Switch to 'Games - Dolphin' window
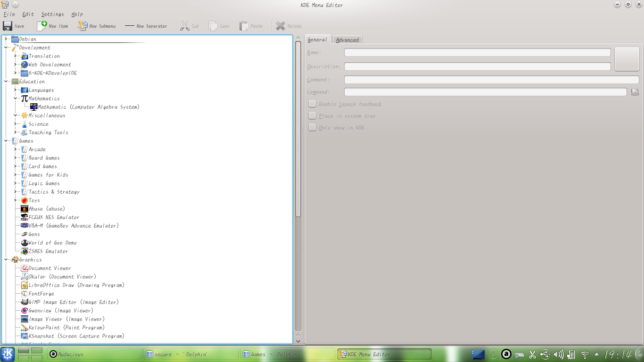Viewport: 644px width, 362px height. tap(287, 354)
